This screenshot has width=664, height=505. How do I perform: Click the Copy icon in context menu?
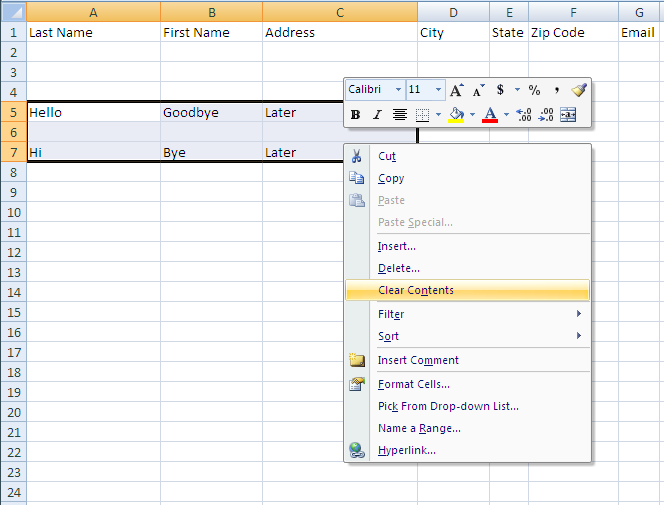[x=357, y=178]
